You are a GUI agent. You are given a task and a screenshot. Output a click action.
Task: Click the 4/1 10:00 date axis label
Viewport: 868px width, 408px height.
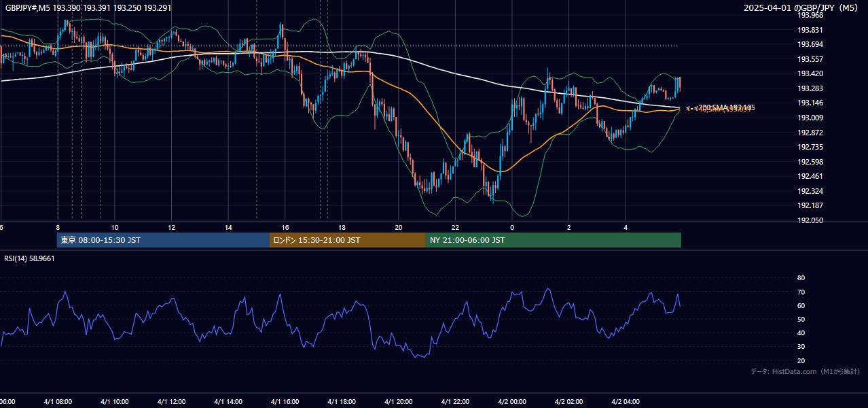pyautogui.click(x=114, y=402)
